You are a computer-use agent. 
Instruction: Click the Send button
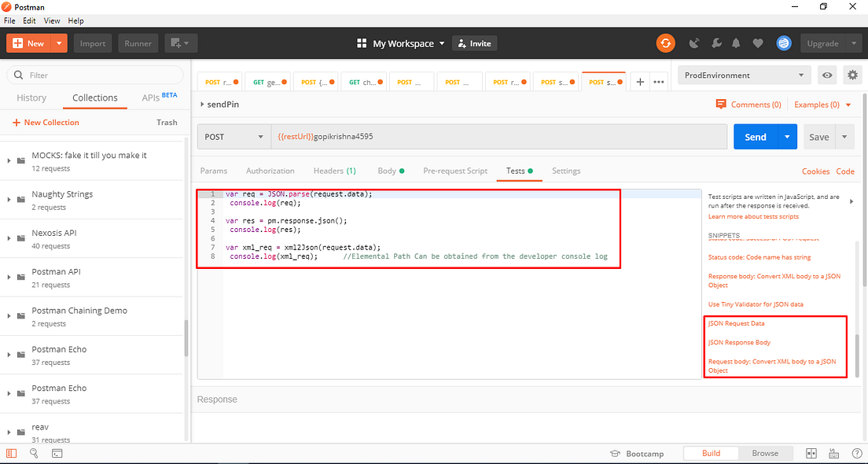pyautogui.click(x=756, y=136)
